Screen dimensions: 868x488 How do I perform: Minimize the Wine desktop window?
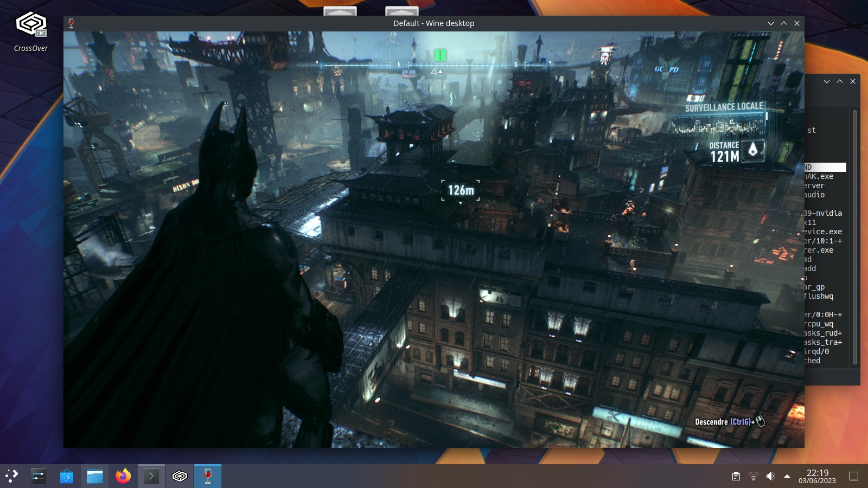[x=771, y=23]
